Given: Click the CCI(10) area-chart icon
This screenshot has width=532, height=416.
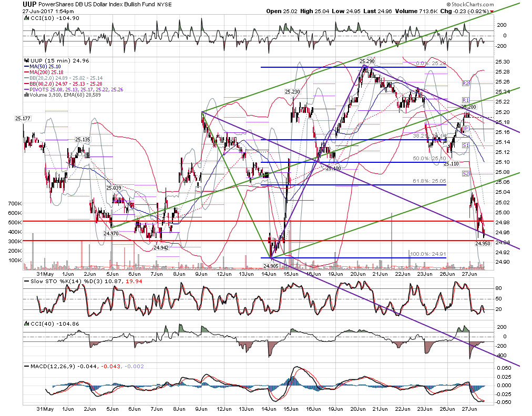Looking at the screenshot, I should coord(27,18).
